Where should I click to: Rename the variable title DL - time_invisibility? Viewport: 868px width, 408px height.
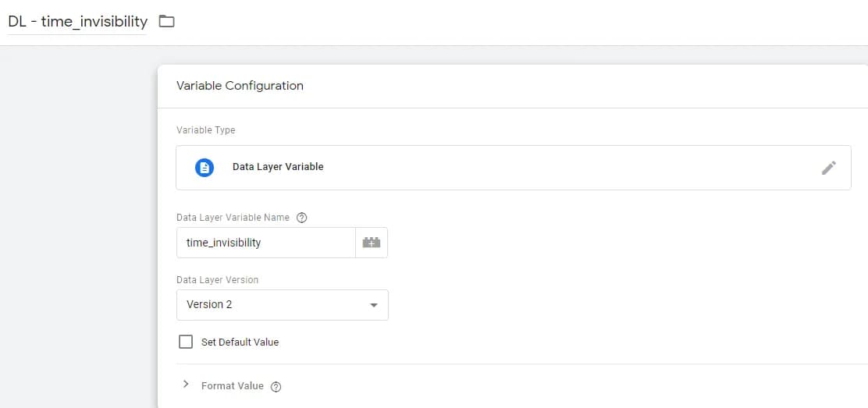click(x=77, y=22)
